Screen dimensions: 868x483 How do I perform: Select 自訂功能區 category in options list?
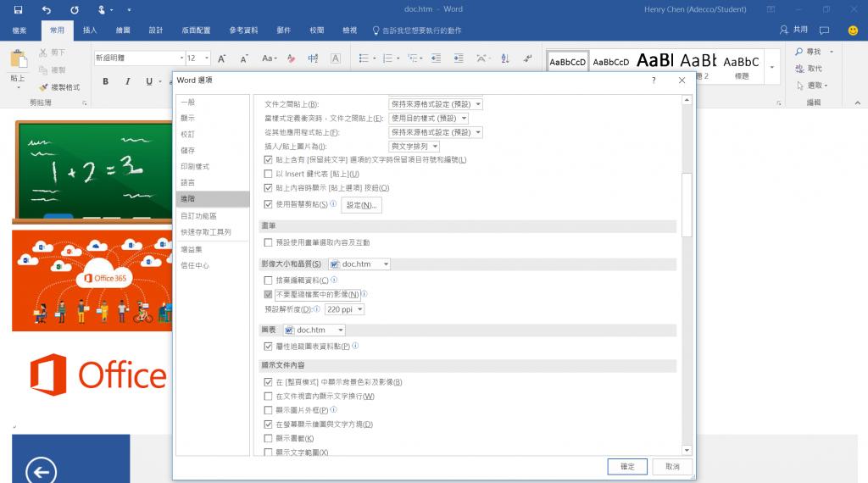213,216
